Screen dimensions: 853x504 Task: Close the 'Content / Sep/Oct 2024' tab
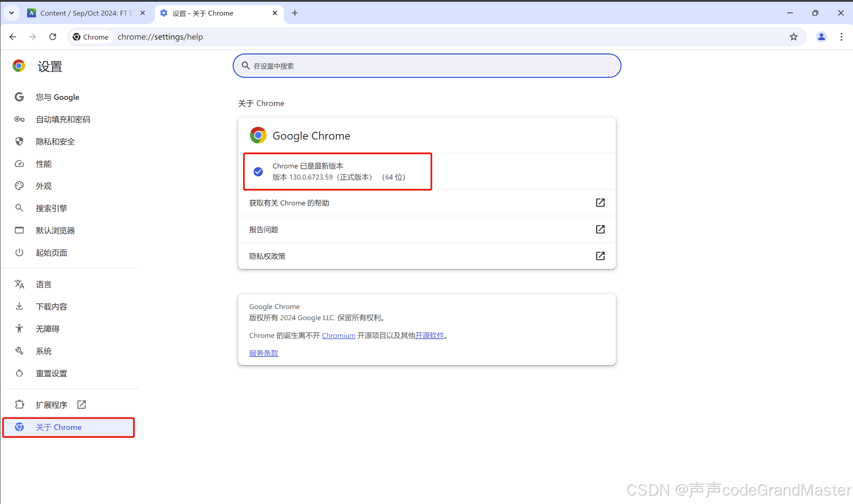(x=142, y=13)
